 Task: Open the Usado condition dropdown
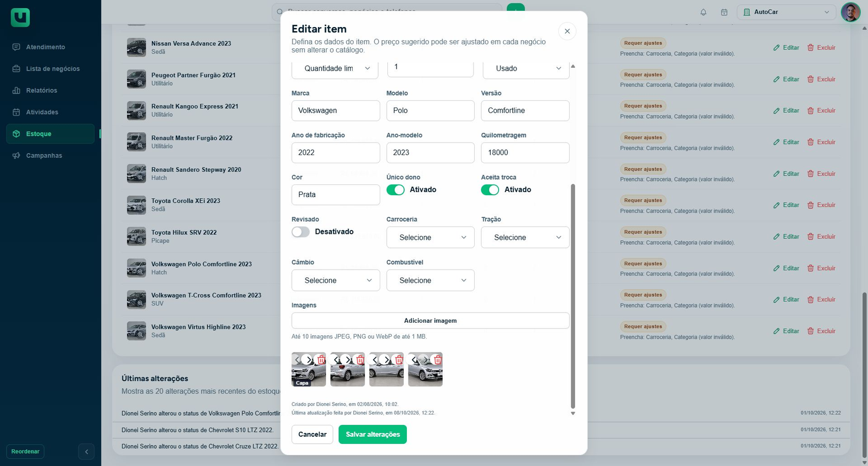tap(526, 68)
